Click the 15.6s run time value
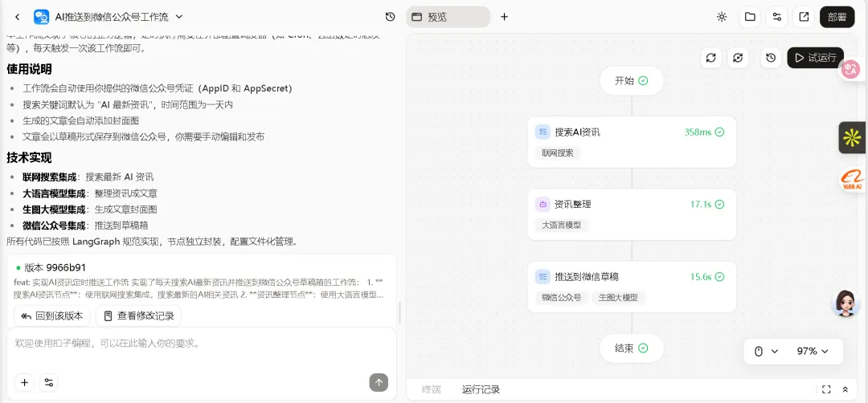Image resolution: width=868 pixels, height=403 pixels. point(700,277)
